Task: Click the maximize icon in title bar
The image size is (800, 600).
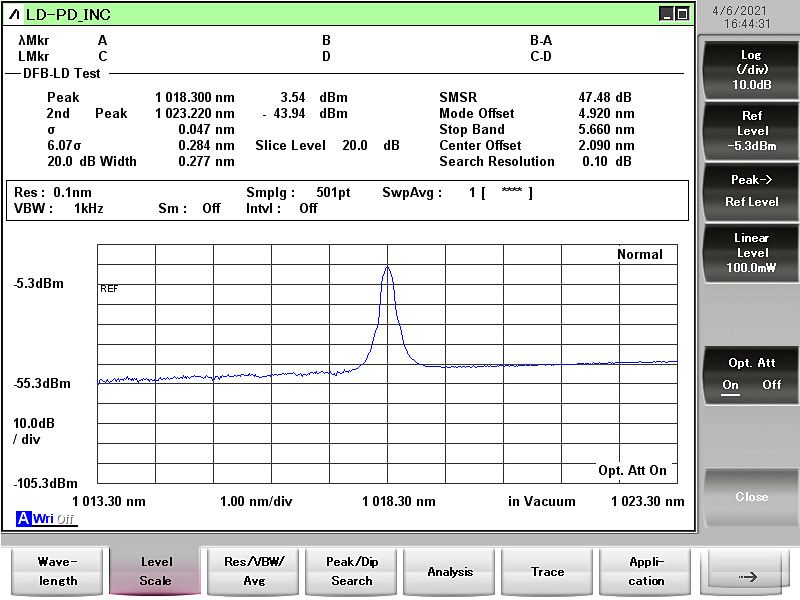Action: point(682,14)
